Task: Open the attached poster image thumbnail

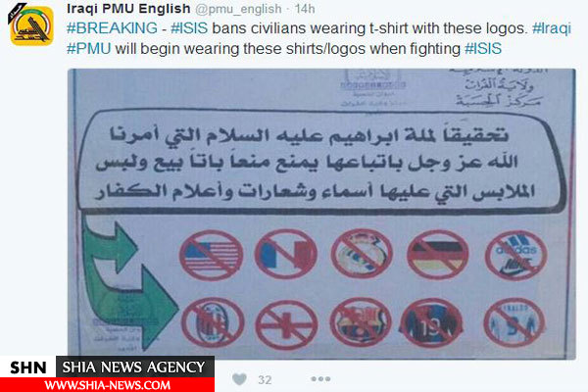Action: click(321, 214)
